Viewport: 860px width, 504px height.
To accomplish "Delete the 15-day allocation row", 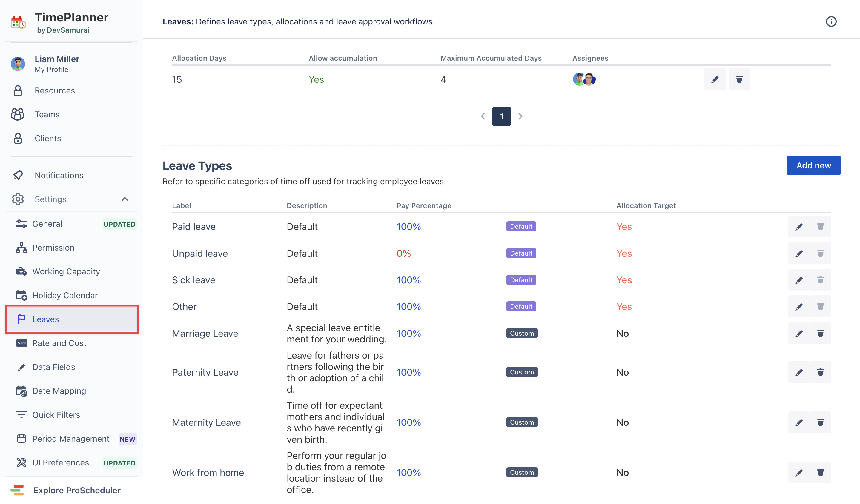I will 739,79.
